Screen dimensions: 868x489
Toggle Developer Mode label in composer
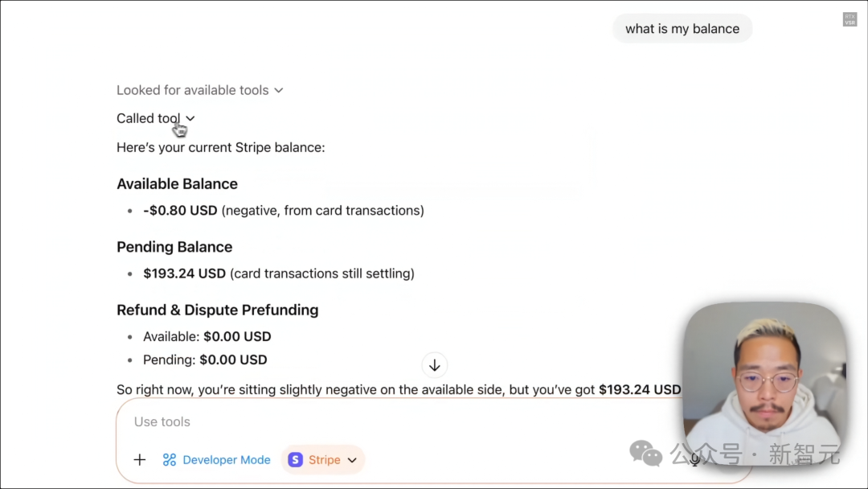(227, 460)
